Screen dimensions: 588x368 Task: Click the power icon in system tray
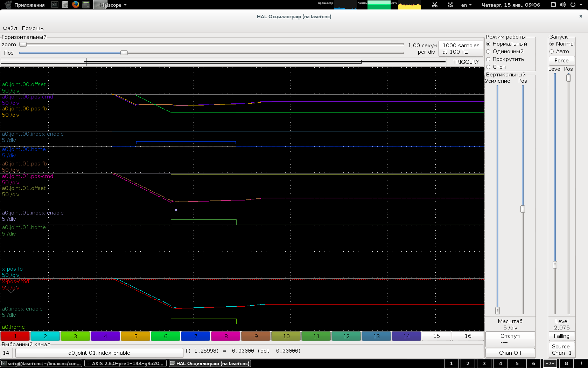coord(573,5)
